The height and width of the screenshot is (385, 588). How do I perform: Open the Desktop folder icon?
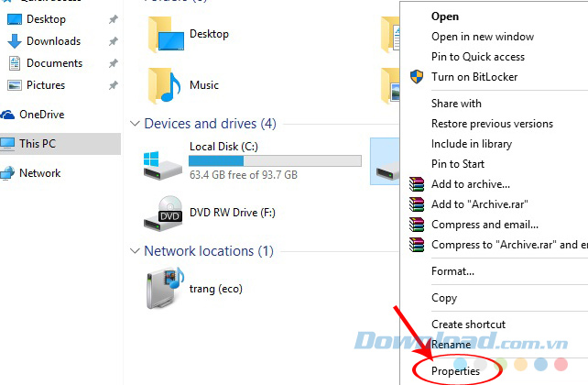pos(166,35)
